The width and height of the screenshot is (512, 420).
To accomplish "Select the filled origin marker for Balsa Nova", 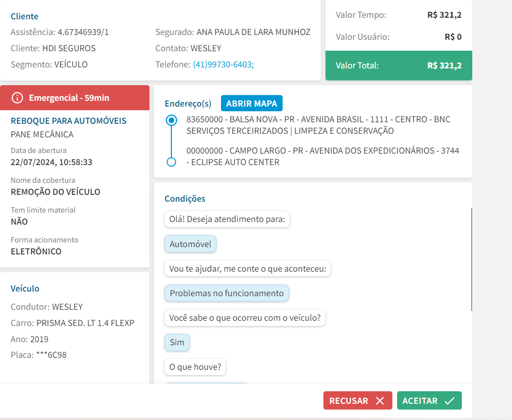I will 171,120.
